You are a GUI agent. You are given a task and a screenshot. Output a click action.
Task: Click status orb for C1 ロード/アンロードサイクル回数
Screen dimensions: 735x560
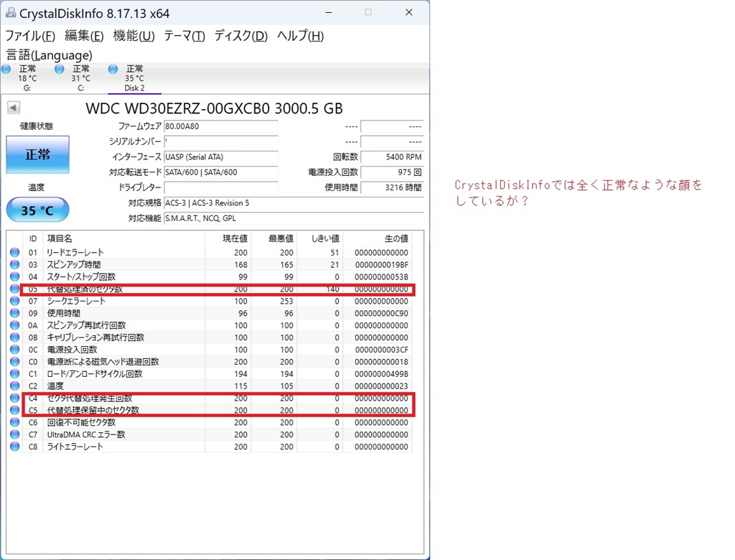coord(14,374)
